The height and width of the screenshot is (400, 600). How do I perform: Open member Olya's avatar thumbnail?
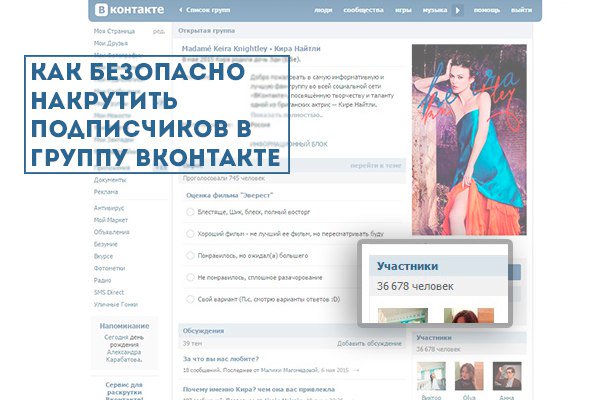click(469, 376)
